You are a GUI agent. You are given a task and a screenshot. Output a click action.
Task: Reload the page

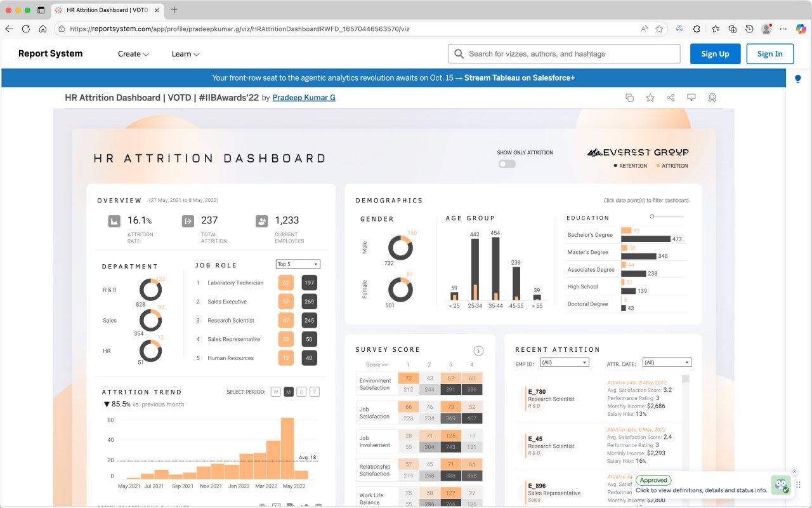tap(26, 29)
